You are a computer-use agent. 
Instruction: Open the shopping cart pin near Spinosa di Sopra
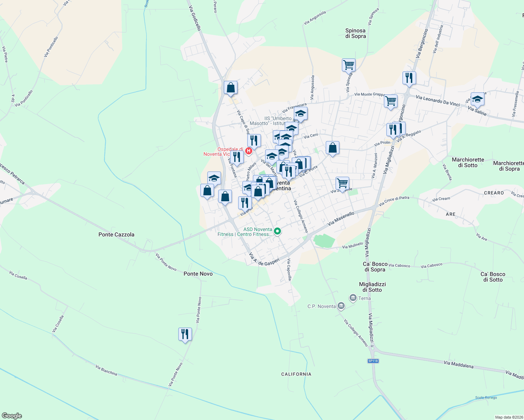[x=348, y=65]
